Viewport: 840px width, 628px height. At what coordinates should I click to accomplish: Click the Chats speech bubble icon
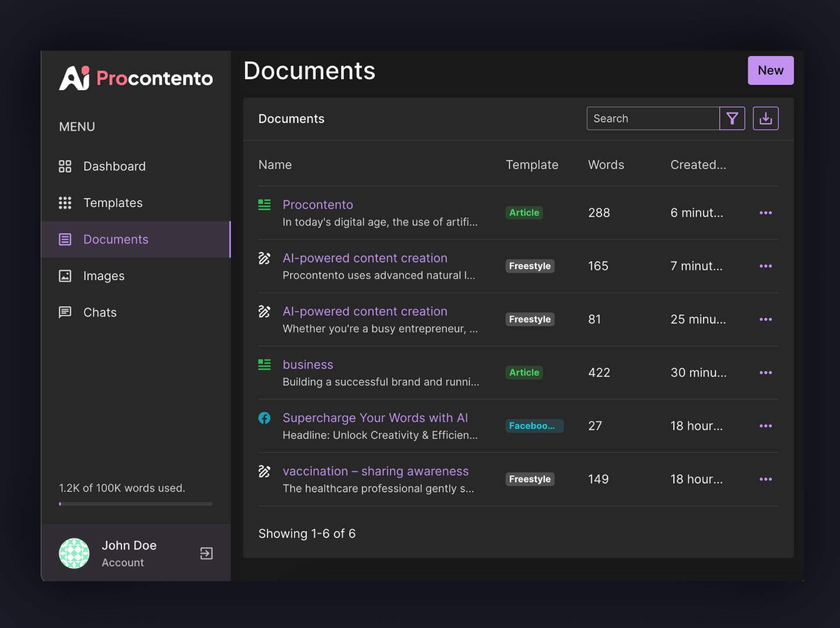(x=65, y=312)
